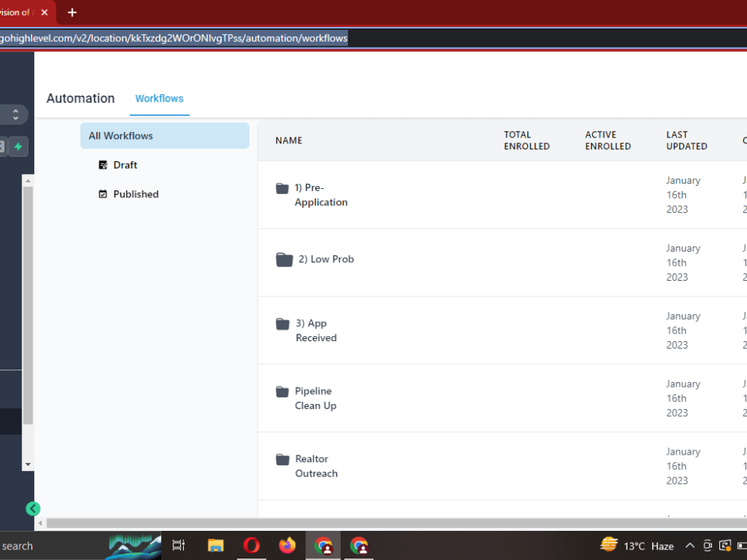
Task: Open the Pipeline Clean Up folder name
Action: (315, 398)
